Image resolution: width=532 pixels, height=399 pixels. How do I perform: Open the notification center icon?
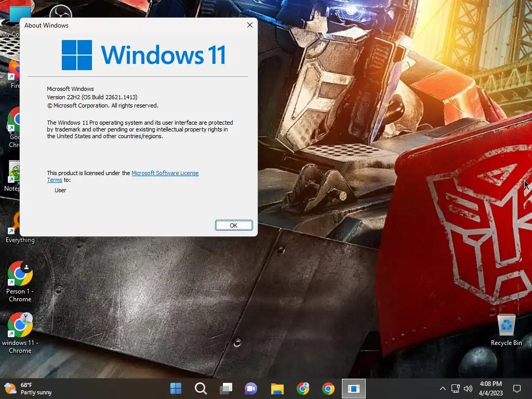[517, 389]
